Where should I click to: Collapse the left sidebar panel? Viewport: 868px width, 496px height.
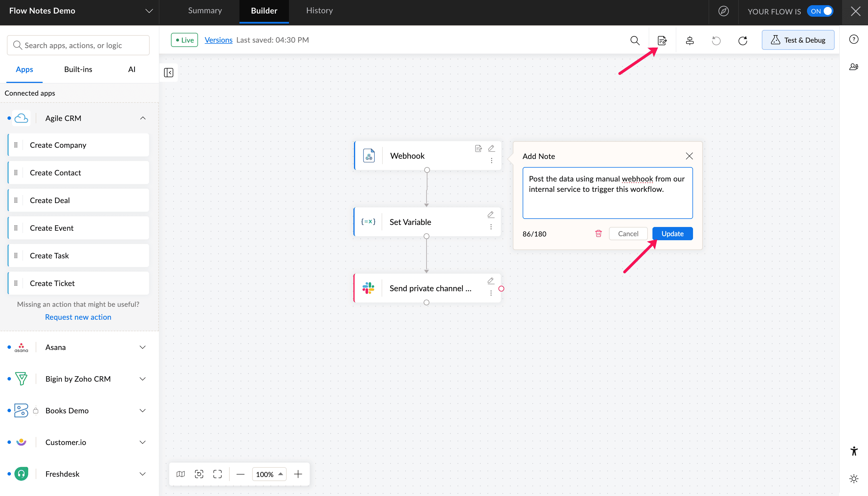168,73
